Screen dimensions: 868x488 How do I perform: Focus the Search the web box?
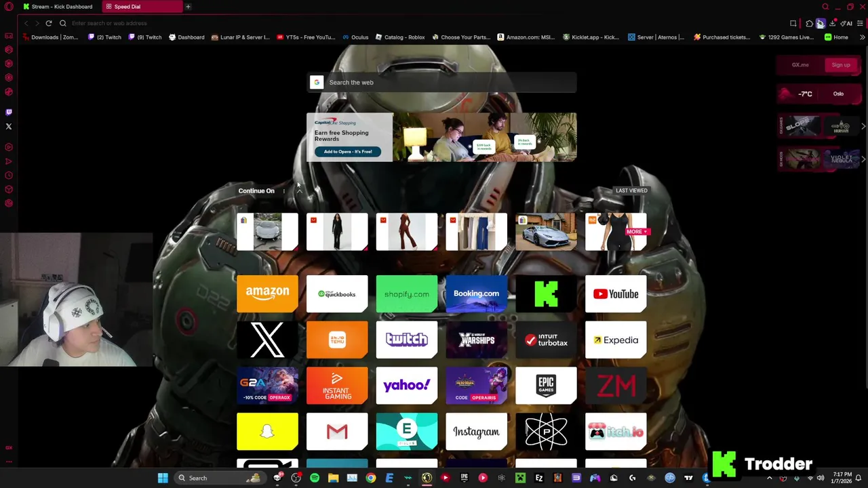pyautogui.click(x=441, y=83)
